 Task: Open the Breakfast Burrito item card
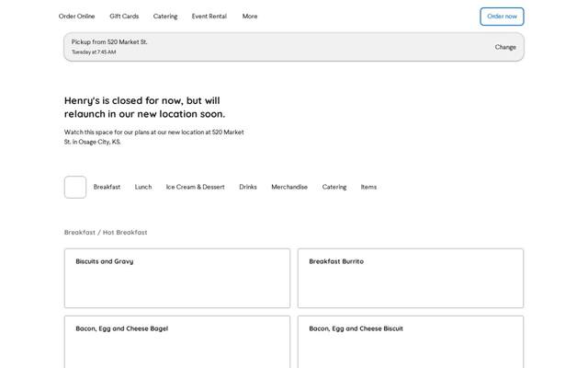coord(411,278)
